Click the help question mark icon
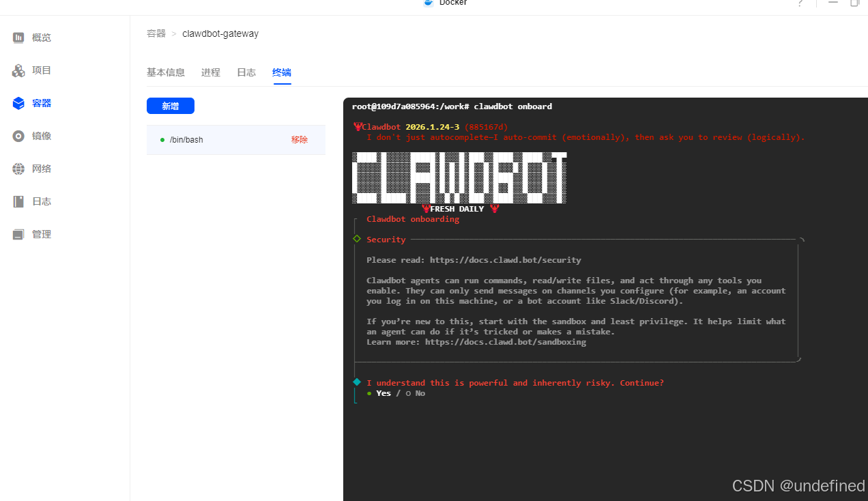The width and height of the screenshot is (868, 501). pyautogui.click(x=800, y=3)
